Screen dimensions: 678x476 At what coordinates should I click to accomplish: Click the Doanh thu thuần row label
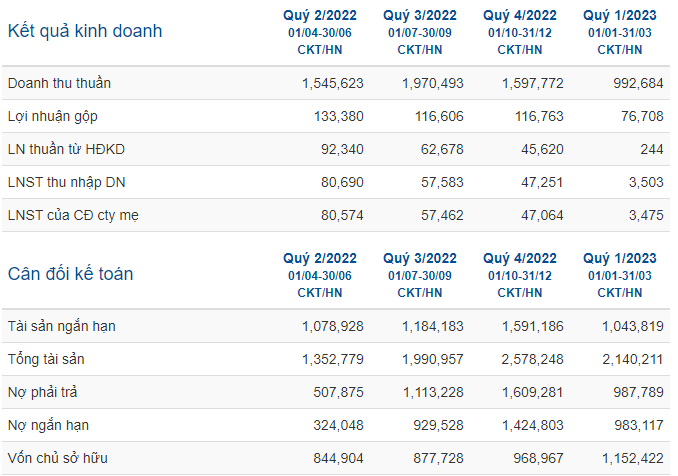coord(59,83)
